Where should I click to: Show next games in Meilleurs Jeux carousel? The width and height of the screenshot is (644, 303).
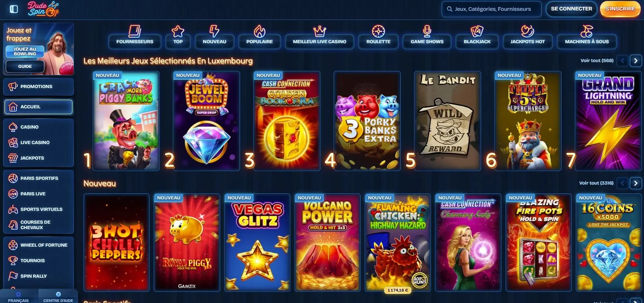click(x=636, y=61)
